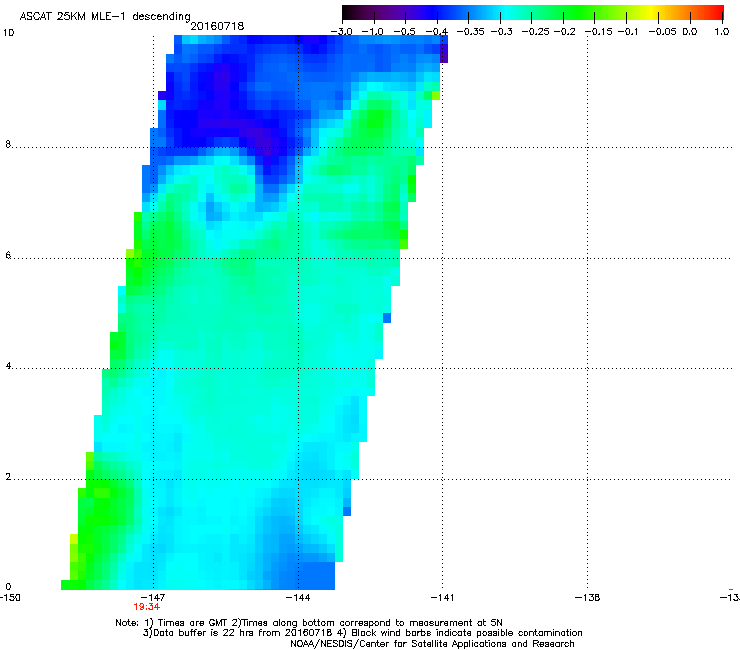Click the -0.3 colorbar label

pyautogui.click(x=501, y=32)
